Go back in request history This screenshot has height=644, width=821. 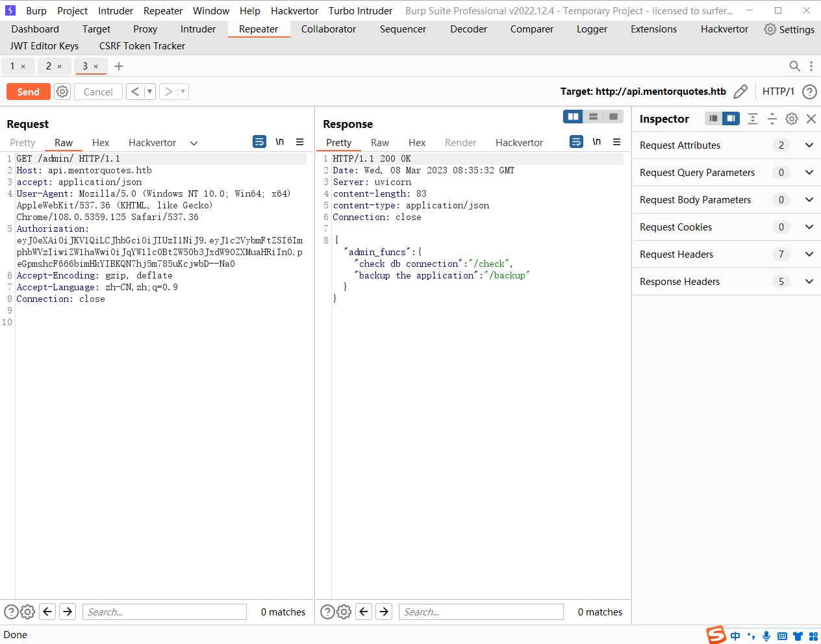pos(135,92)
